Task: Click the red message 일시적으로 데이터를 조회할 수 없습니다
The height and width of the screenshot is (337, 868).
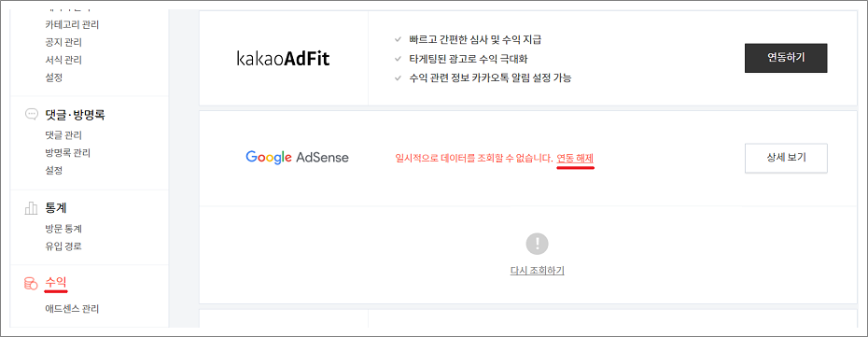Action: [474, 159]
